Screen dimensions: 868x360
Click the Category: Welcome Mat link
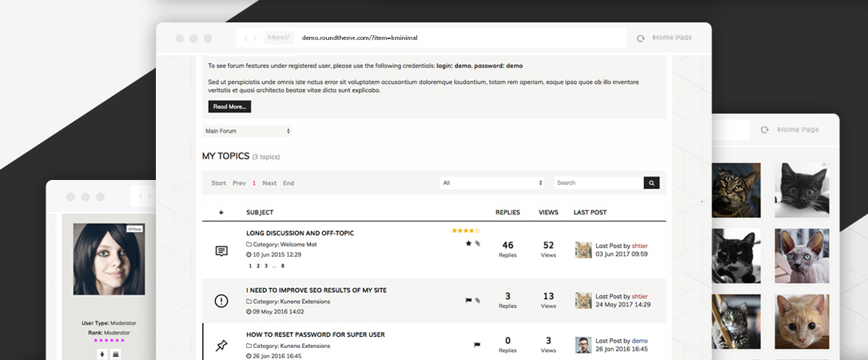coord(285,244)
